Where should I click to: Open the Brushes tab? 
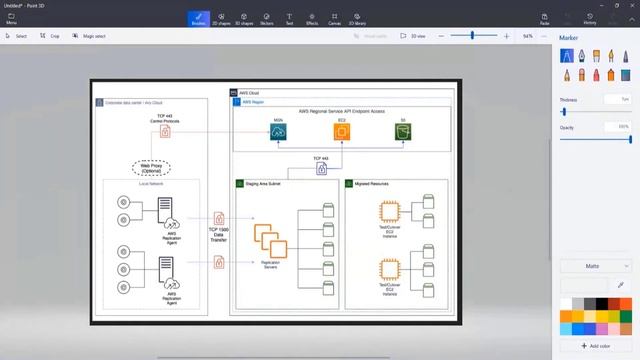[199, 19]
